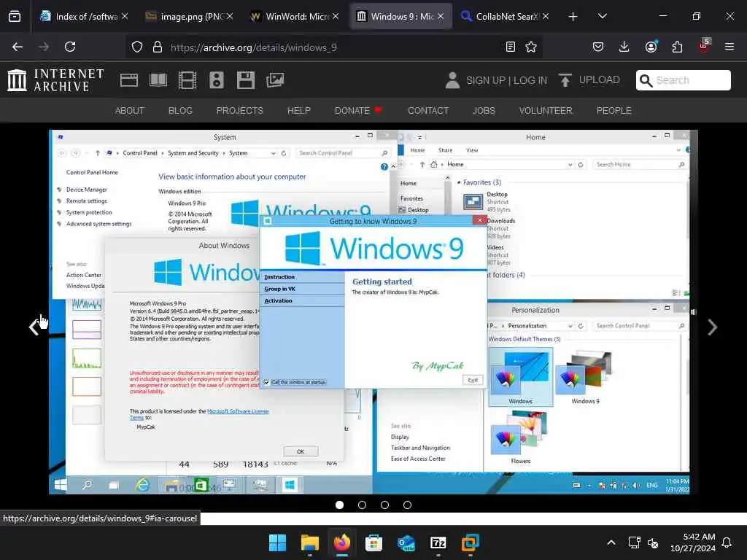Select the fourth carousel dot
The image size is (747, 560).
(x=407, y=505)
